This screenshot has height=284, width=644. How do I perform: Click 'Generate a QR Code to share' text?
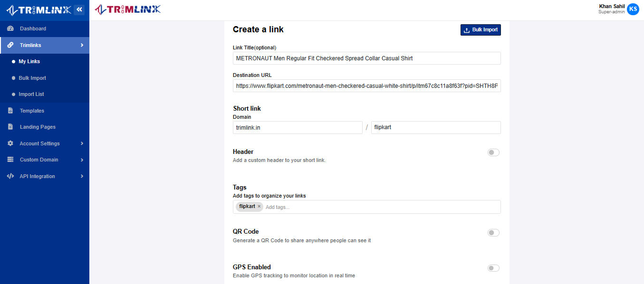(302, 241)
